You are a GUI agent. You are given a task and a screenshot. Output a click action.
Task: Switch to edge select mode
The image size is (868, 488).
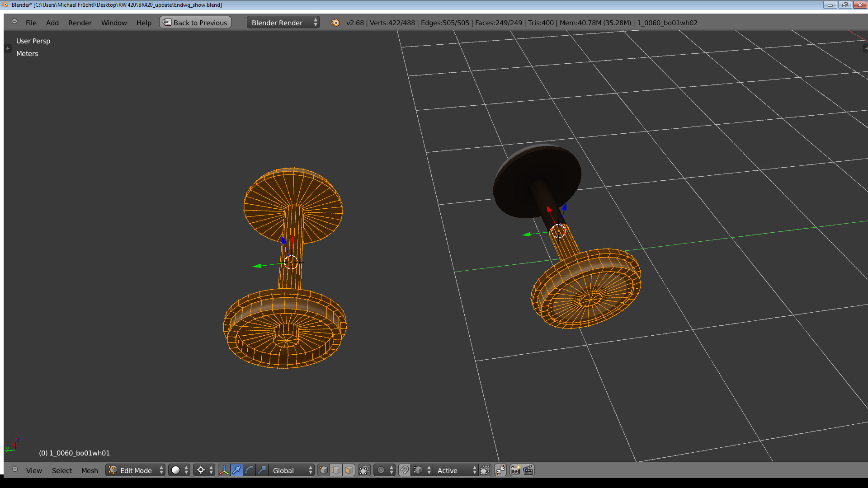pos(336,470)
